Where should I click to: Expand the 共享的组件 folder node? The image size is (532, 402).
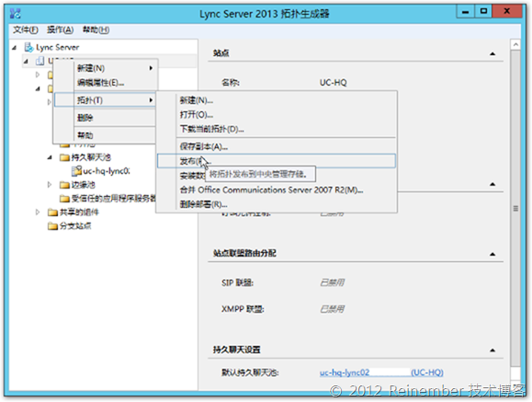coord(38,212)
